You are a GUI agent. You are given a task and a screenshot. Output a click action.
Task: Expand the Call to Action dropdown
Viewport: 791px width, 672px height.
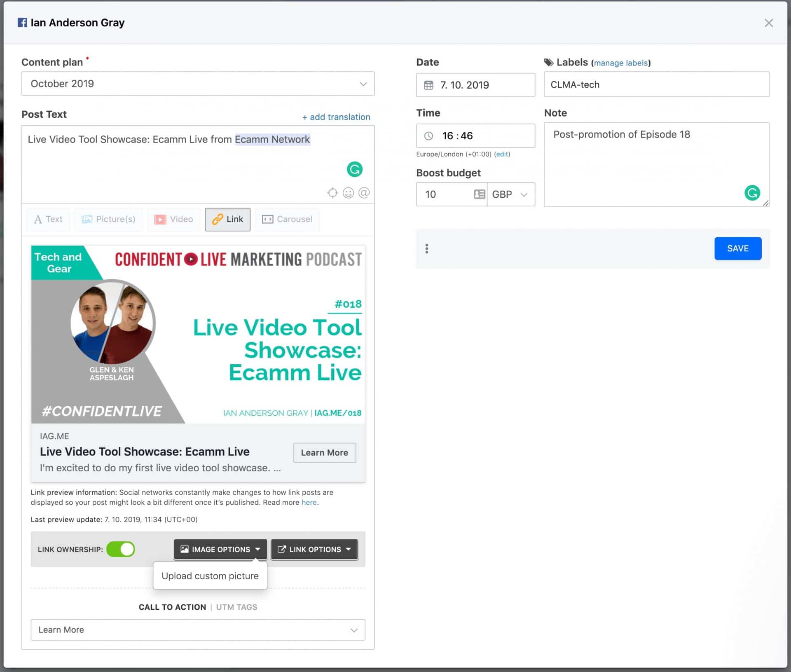tap(353, 629)
